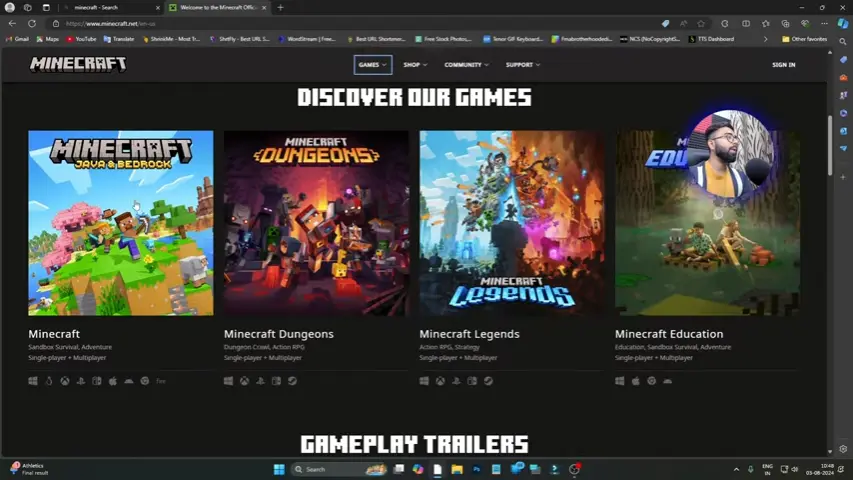Click Windows icon under Minecraft Education
The width and height of the screenshot is (853, 480).
click(620, 381)
